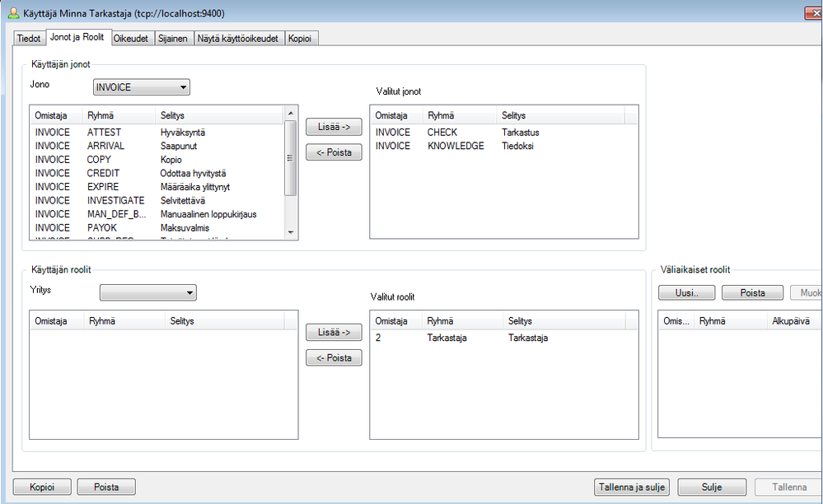This screenshot has height=504, width=823.
Task: Sort Valitut roolit by Ryhmä header
Action: (464, 321)
